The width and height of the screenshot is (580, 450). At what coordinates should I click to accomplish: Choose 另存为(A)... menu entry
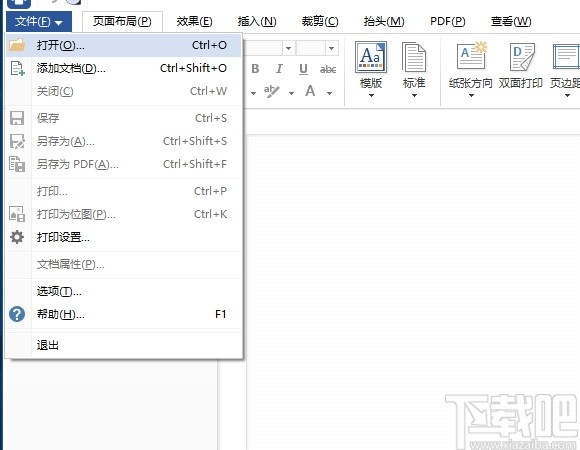tap(124, 141)
